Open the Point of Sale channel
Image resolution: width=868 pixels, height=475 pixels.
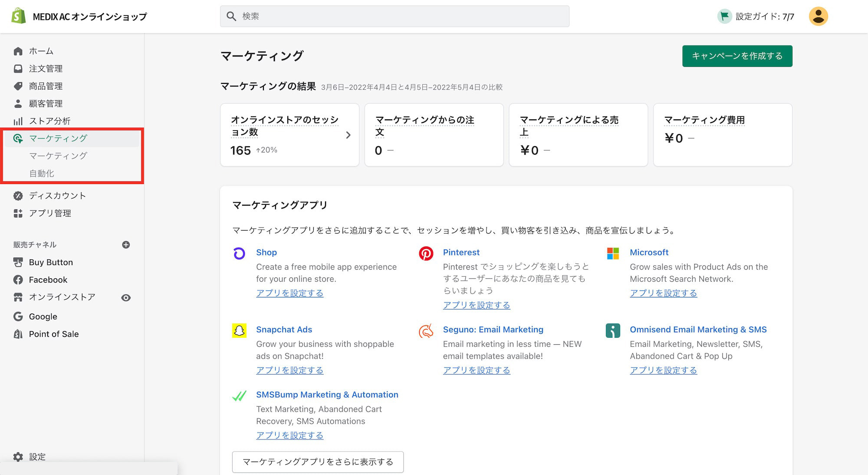pyautogui.click(x=54, y=334)
